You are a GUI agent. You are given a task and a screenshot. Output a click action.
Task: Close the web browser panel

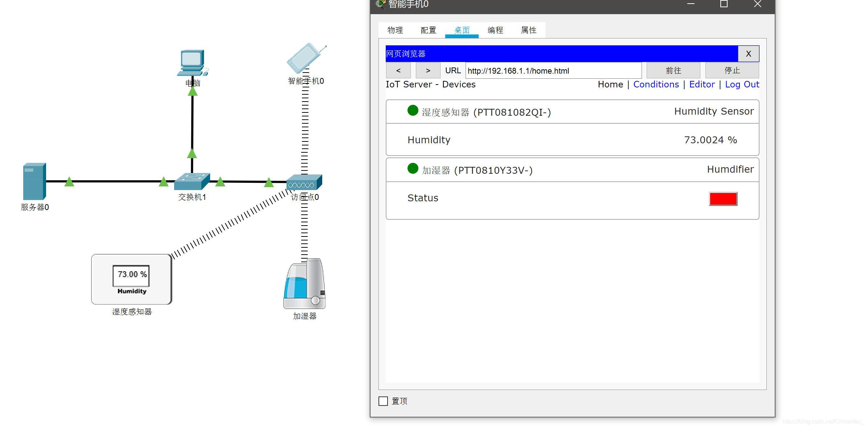click(748, 54)
